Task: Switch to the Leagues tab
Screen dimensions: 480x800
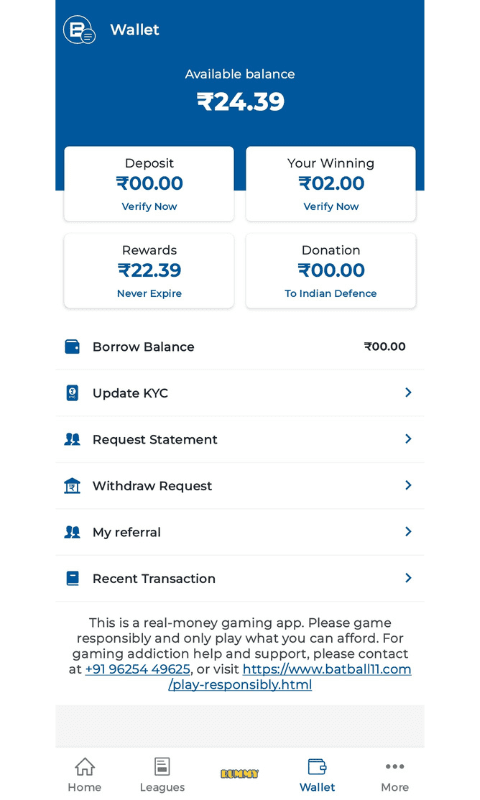Action: tap(162, 775)
